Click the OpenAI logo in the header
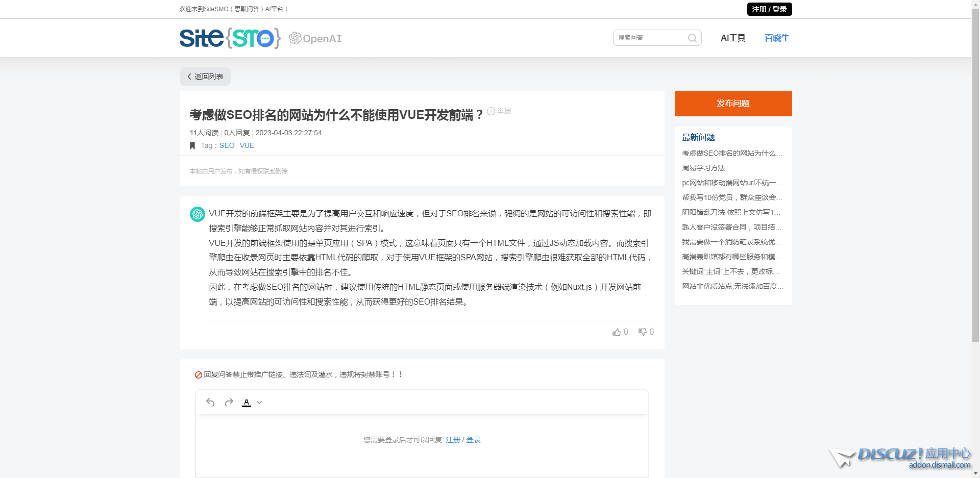The width and height of the screenshot is (980, 478). [315, 38]
